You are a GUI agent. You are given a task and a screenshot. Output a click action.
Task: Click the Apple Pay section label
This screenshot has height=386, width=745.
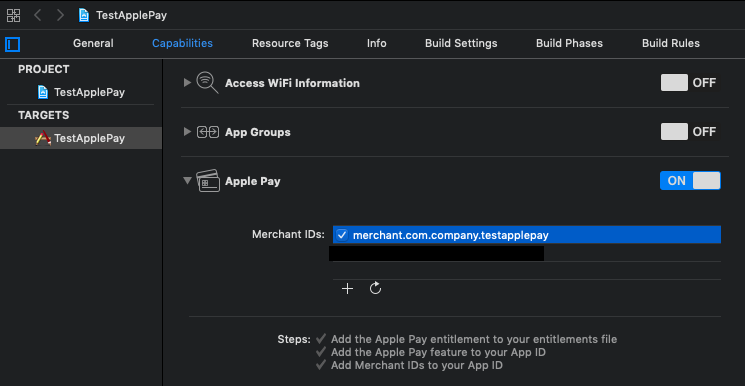tap(253, 181)
